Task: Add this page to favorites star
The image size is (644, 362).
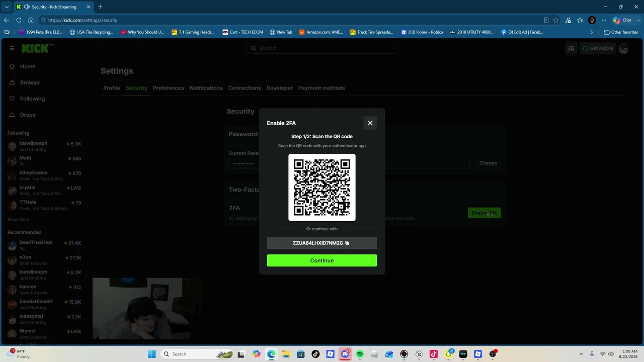Action: pos(556,20)
